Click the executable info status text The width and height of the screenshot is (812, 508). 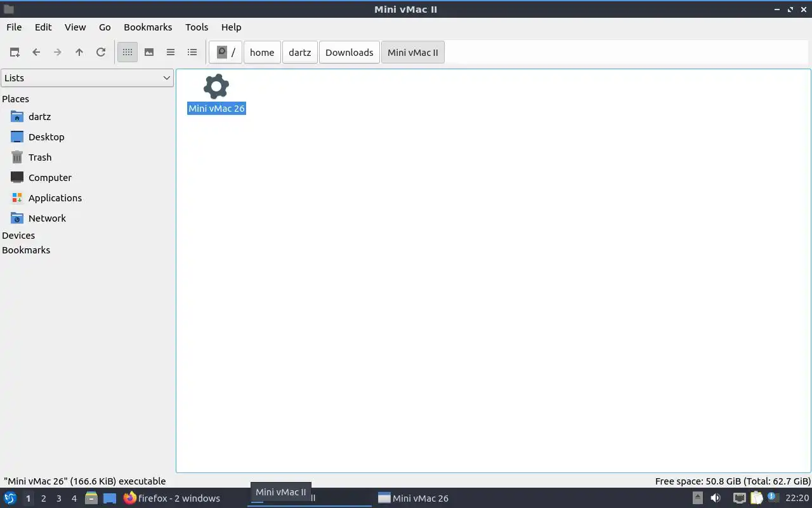84,481
